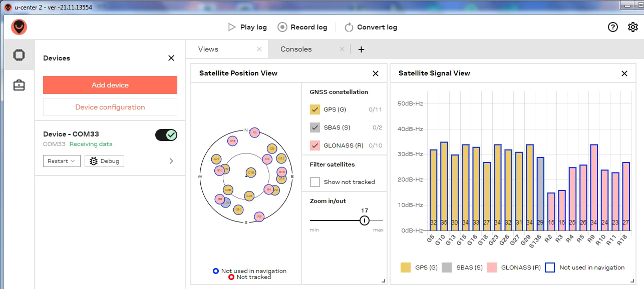Uncheck the GLONASS (R) constellation checkbox
Image resolution: width=644 pixels, height=289 pixels.
point(315,145)
